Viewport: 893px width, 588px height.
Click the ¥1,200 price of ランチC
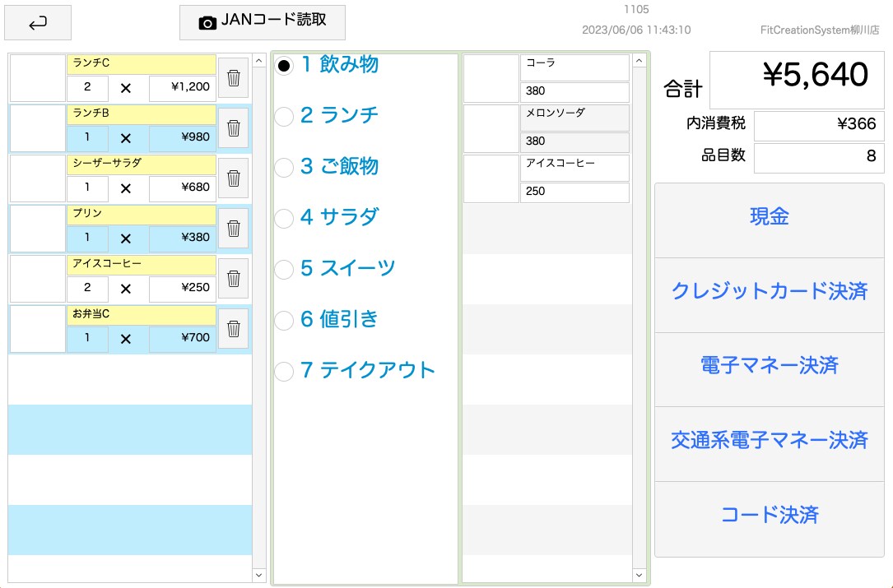[182, 88]
